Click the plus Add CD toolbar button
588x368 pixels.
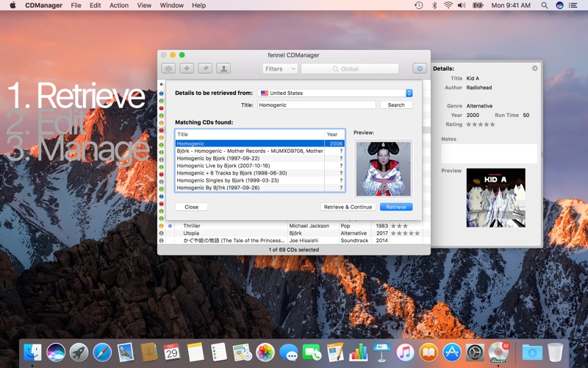click(187, 68)
